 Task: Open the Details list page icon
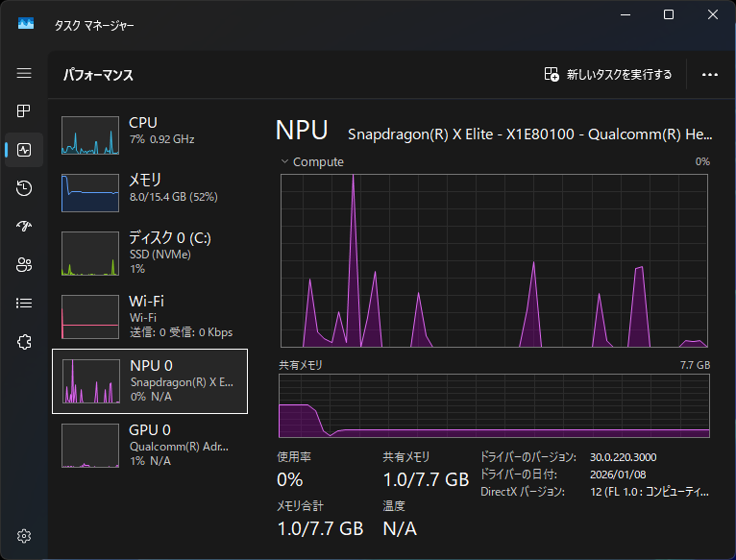pyautogui.click(x=24, y=304)
